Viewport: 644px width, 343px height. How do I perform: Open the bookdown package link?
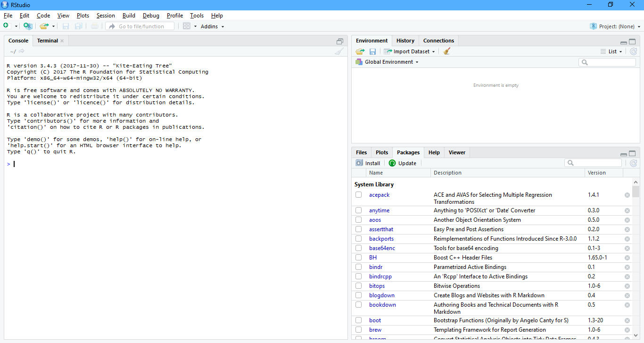pos(382,305)
